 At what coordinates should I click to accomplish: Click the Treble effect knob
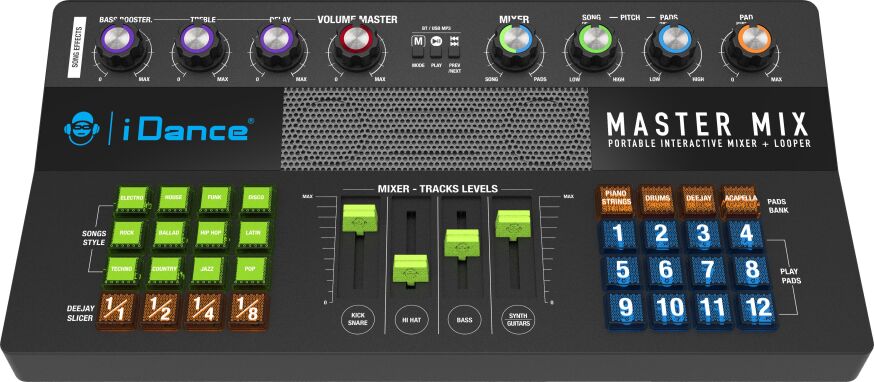[200, 45]
